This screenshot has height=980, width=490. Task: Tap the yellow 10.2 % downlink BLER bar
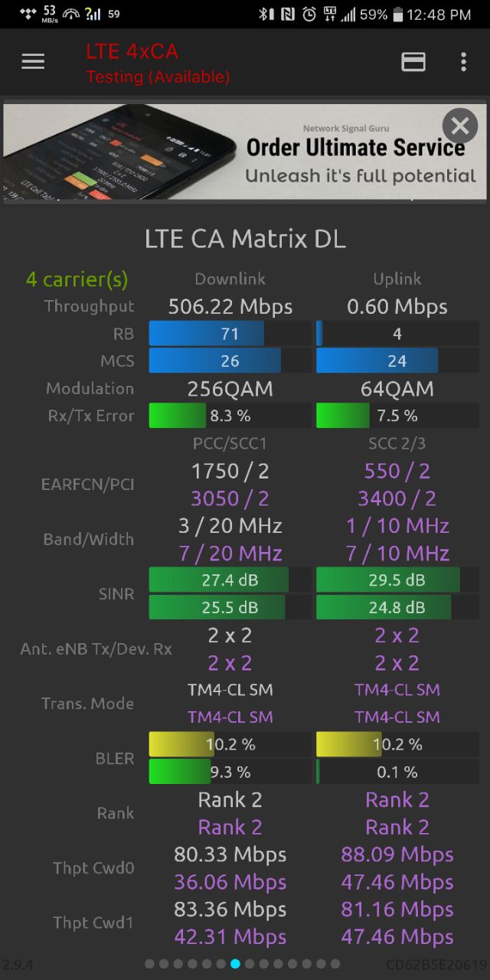230,744
